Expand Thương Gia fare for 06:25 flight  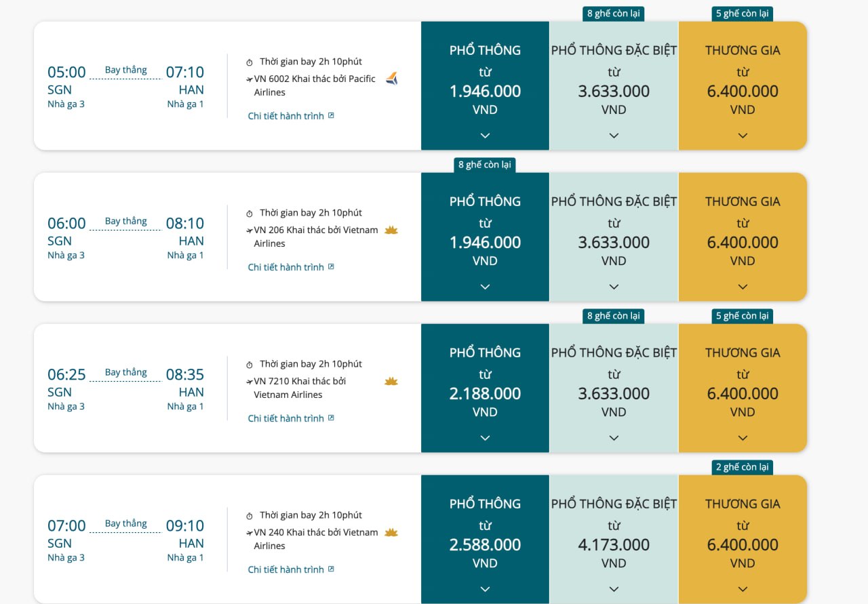(x=743, y=438)
